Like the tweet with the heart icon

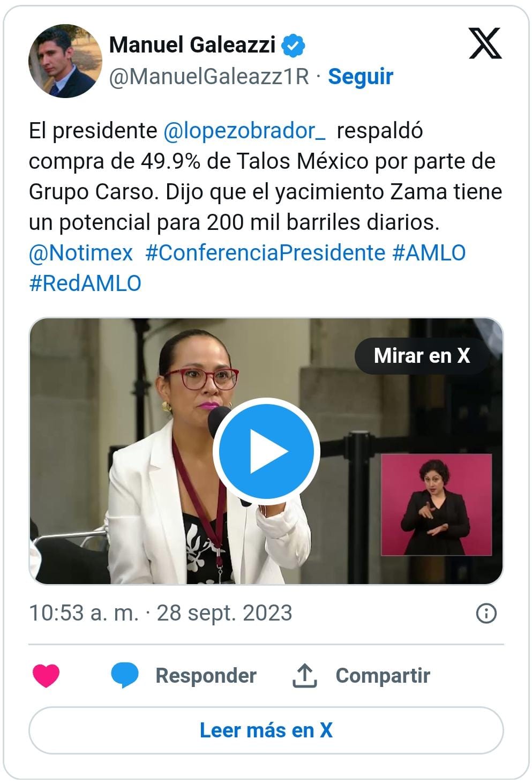tap(46, 675)
